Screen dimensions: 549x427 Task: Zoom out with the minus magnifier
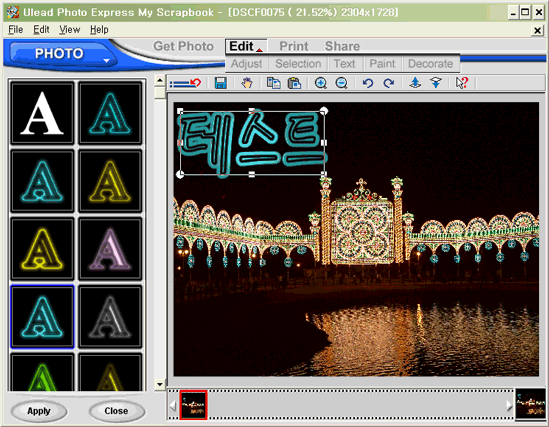point(341,83)
